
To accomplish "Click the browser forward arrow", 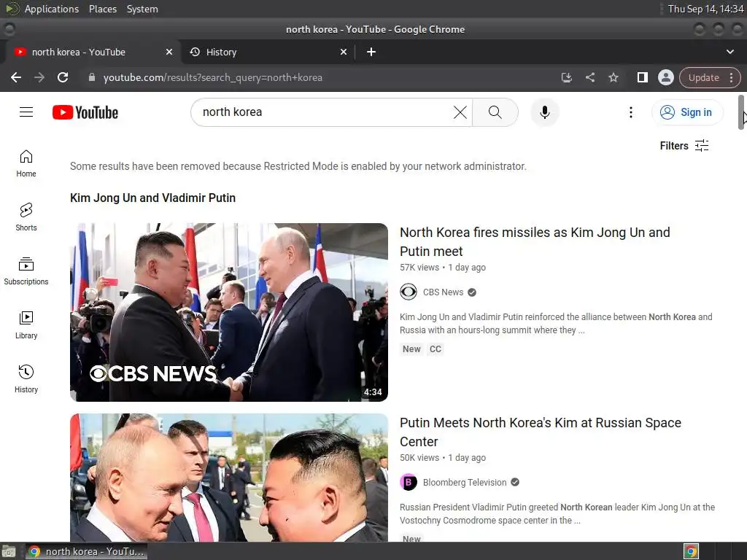I will pos(39,77).
